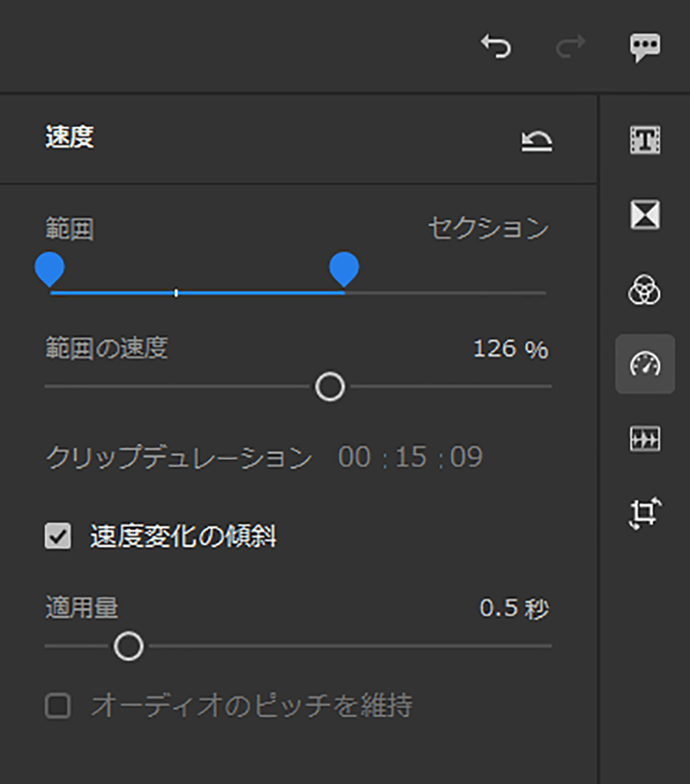Click the right range end marker

click(x=343, y=269)
